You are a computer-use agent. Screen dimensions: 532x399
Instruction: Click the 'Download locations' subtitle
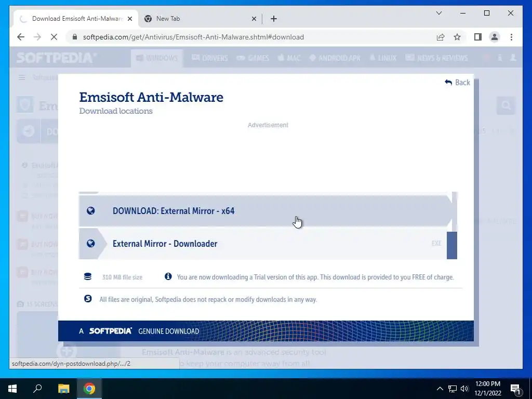tap(116, 111)
